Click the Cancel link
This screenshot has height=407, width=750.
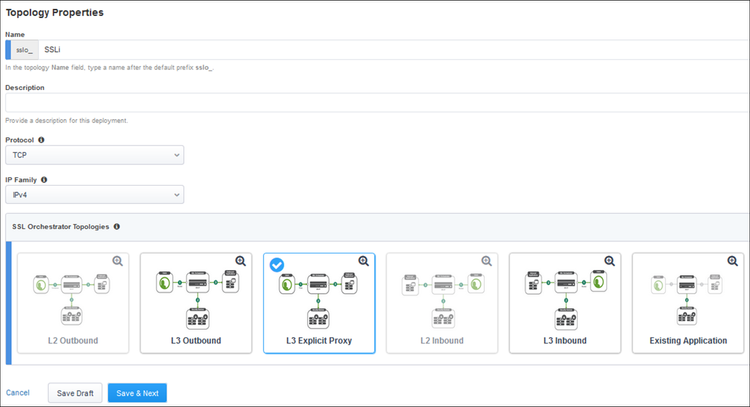coord(18,393)
